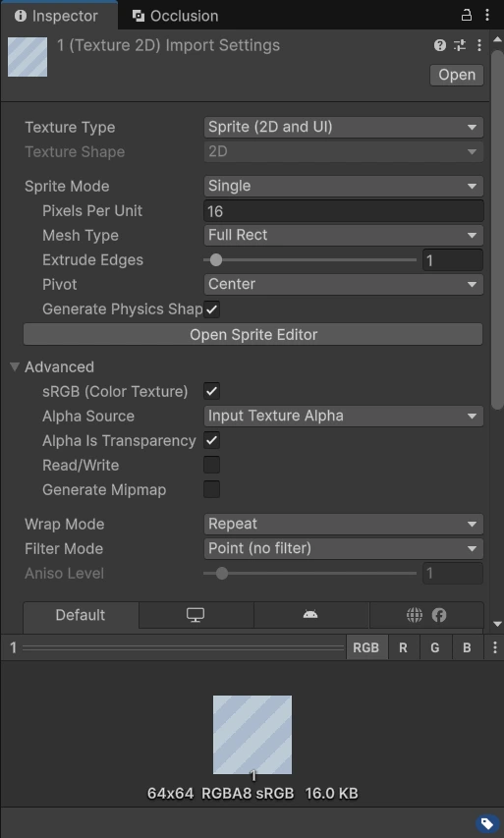Click the Pixels Per Unit label
This screenshot has width=504, height=838.
click(x=92, y=210)
